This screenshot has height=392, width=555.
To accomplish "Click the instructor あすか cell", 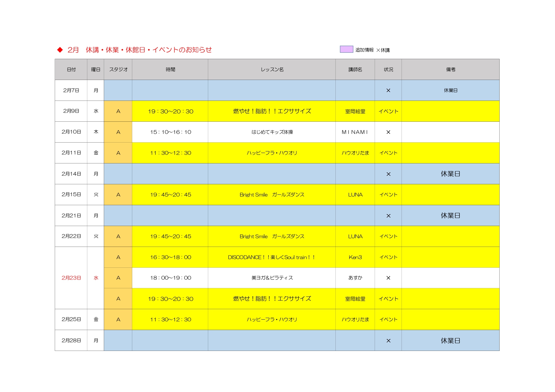I will pos(355,278).
